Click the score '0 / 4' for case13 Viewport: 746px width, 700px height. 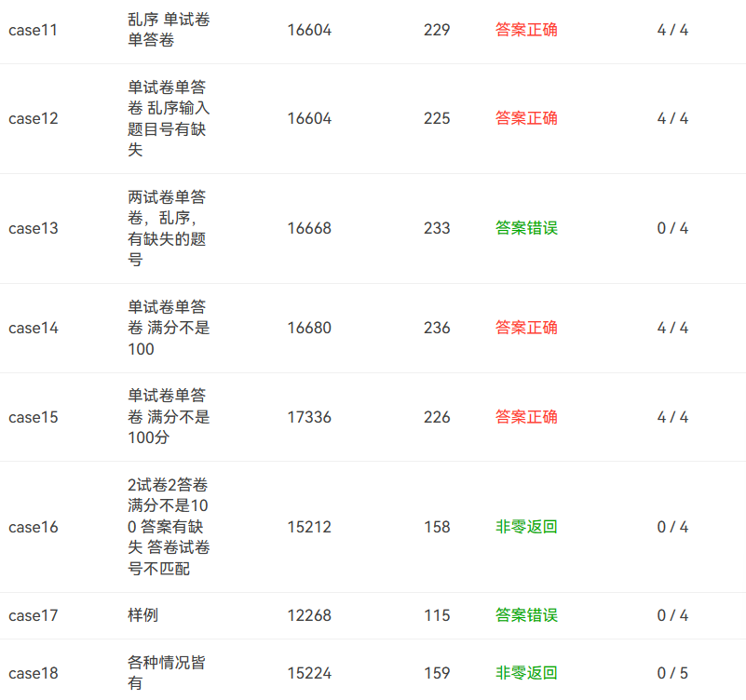coord(672,228)
